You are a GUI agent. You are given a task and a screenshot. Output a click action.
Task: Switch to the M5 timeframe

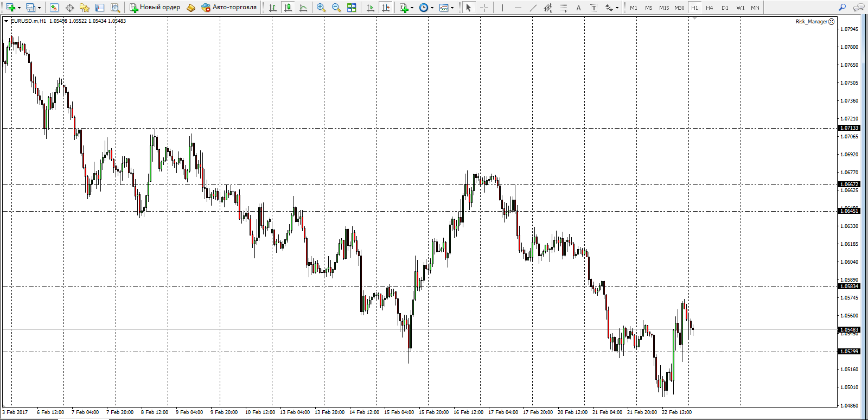[649, 8]
